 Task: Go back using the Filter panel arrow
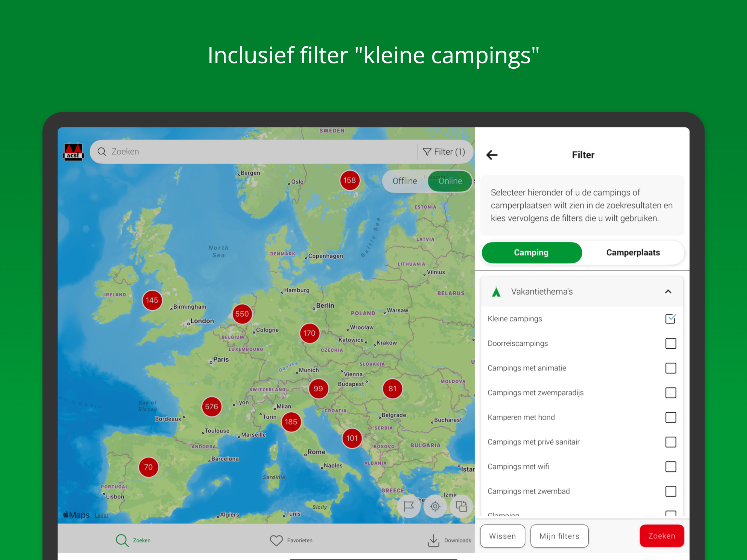[492, 155]
